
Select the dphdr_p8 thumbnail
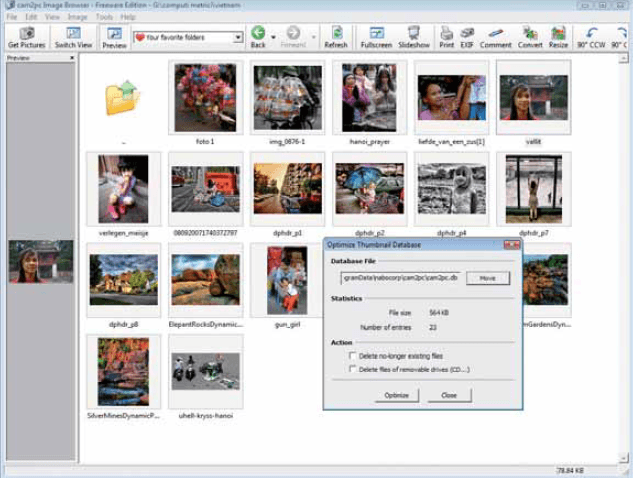(x=124, y=279)
